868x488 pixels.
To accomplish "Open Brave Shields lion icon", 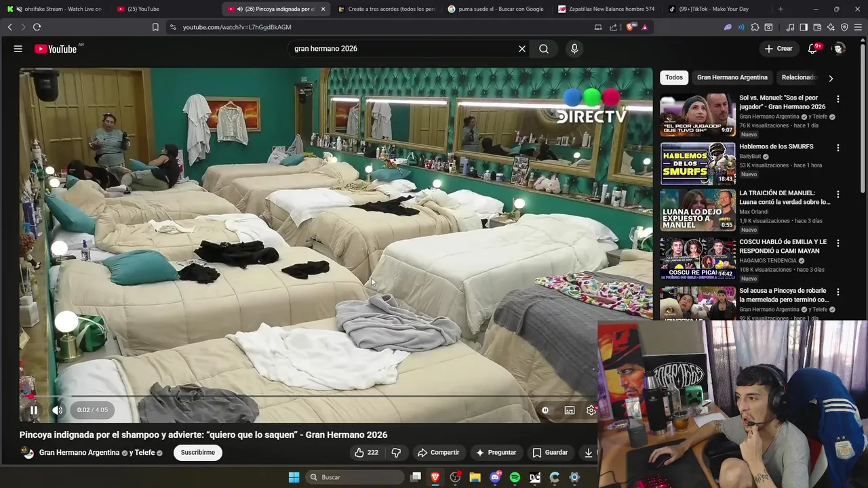I will point(631,27).
